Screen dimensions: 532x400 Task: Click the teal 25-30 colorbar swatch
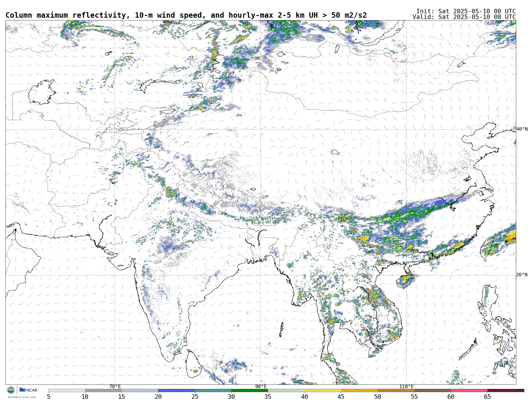tap(213, 391)
